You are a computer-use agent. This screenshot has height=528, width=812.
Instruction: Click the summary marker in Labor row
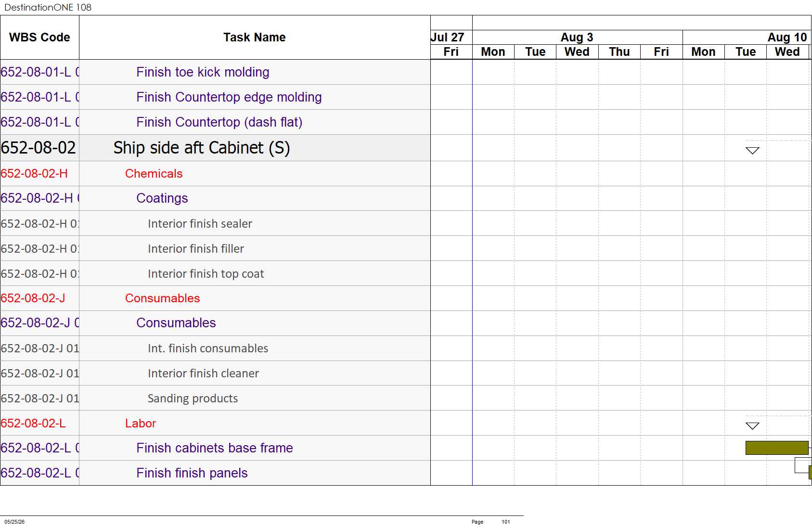click(x=752, y=426)
